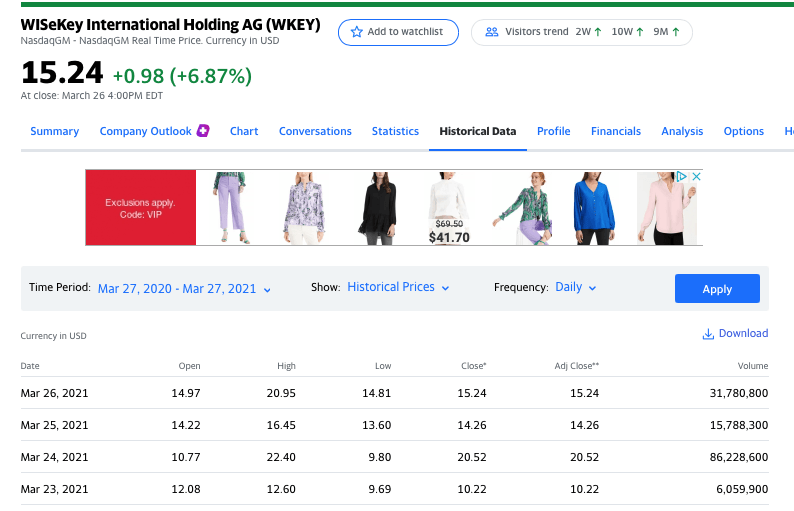Open the Conversations tab
The height and width of the screenshot is (511, 794).
tap(315, 131)
